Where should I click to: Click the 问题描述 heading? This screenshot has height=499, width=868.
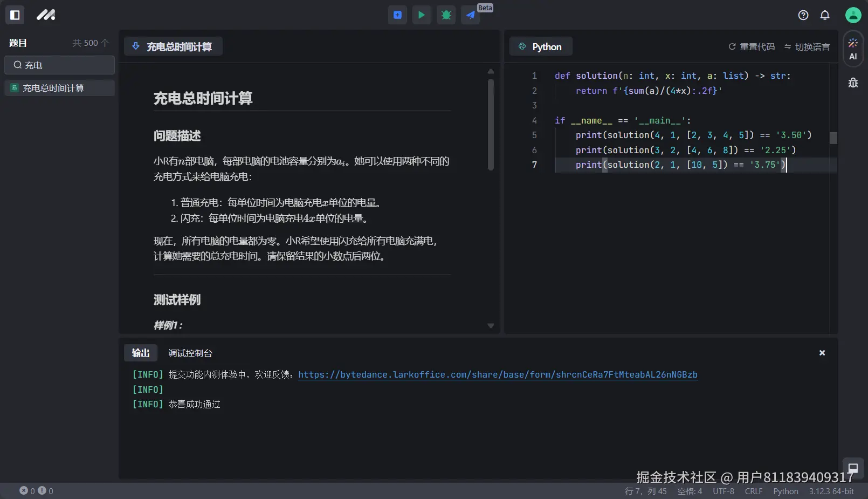[177, 135]
